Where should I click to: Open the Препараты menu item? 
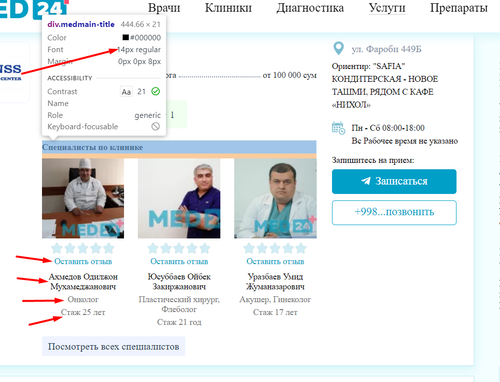point(459,8)
